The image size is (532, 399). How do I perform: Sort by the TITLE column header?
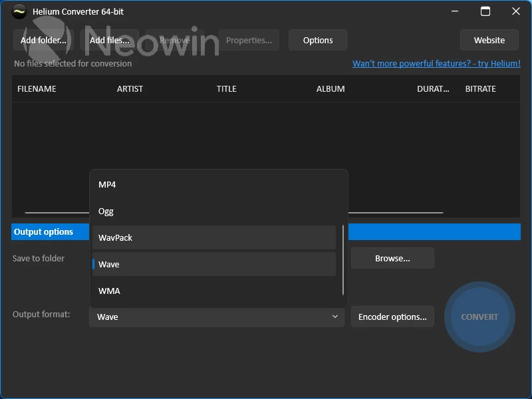(227, 89)
